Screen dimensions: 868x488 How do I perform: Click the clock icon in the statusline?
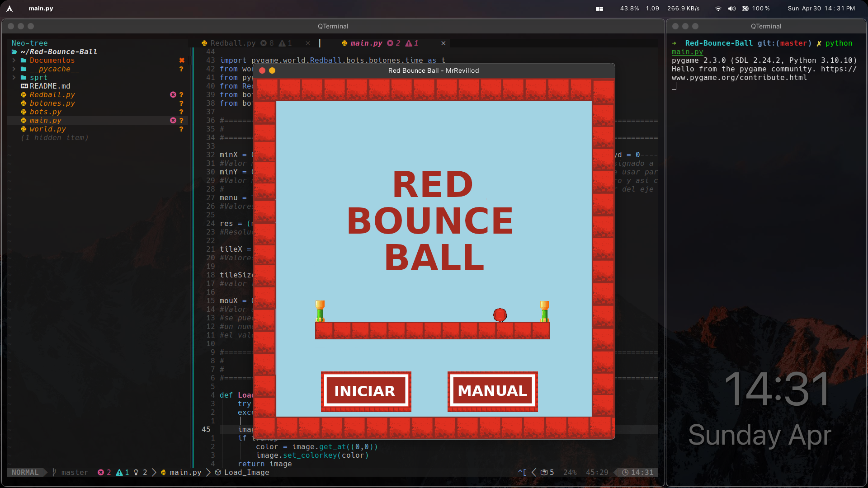click(625, 472)
